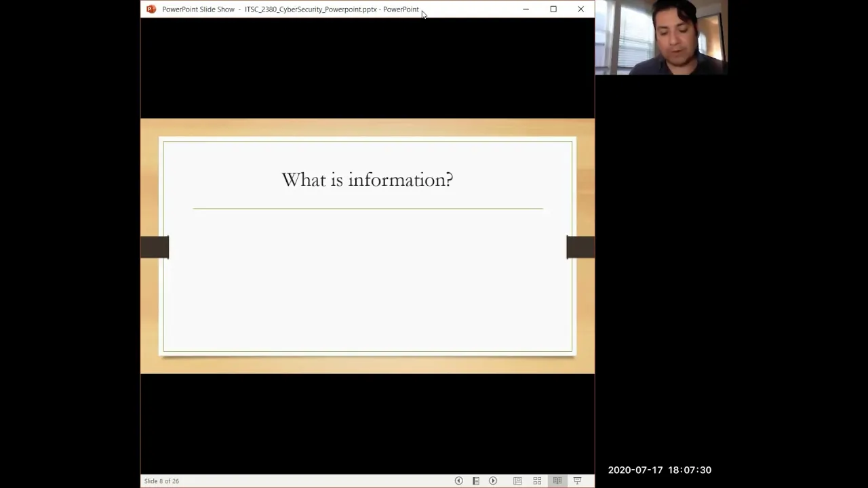Click the PowerPoint app icon in title bar
The height and width of the screenshot is (488, 868).
click(x=151, y=9)
